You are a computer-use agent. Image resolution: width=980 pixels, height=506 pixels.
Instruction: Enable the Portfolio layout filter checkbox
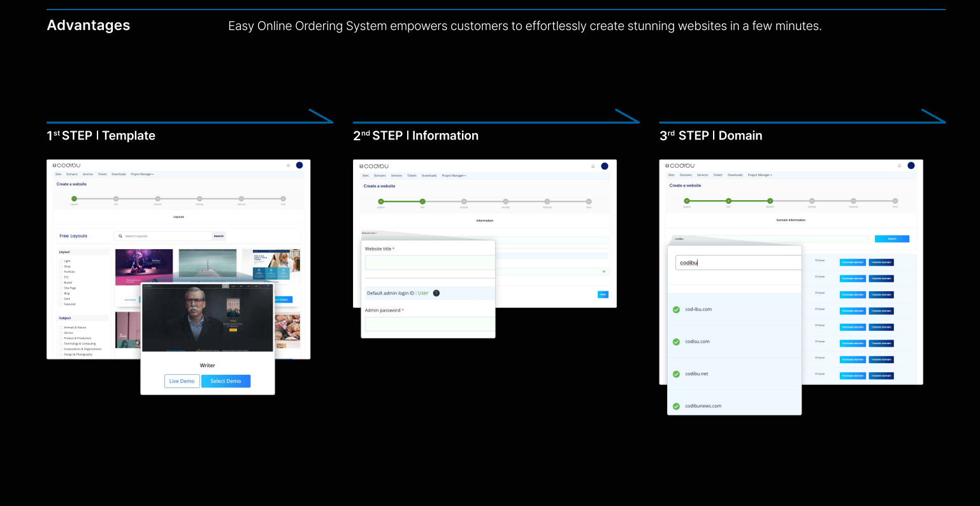(61, 272)
